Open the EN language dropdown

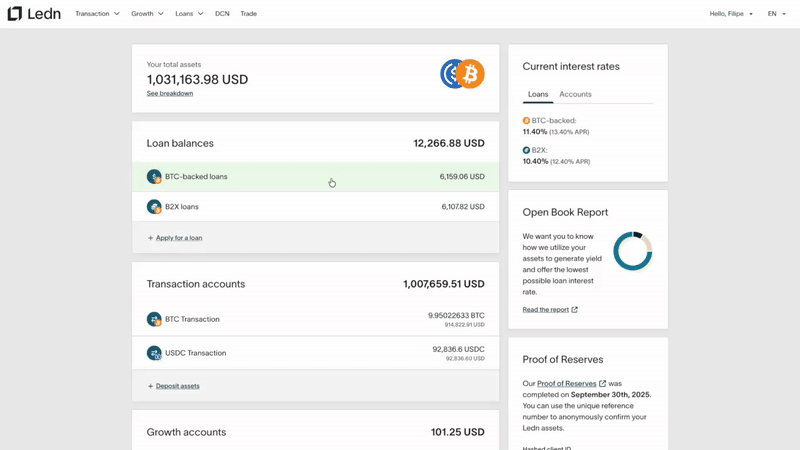[x=777, y=14]
